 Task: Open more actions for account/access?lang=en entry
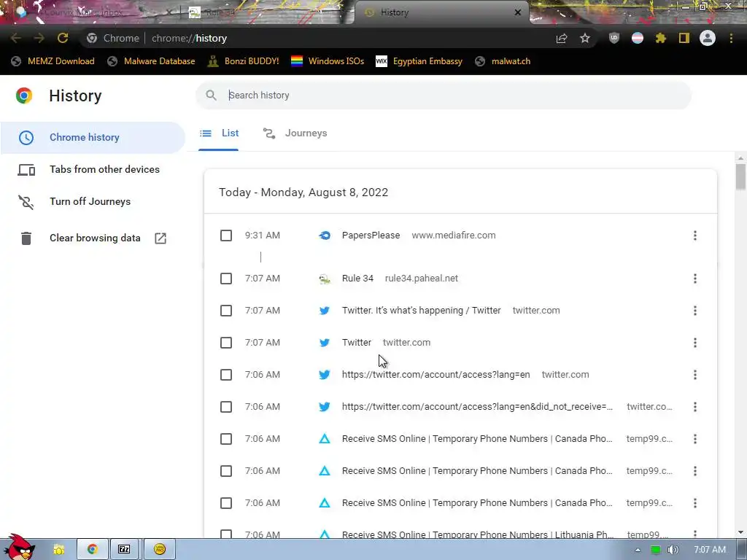(695, 375)
